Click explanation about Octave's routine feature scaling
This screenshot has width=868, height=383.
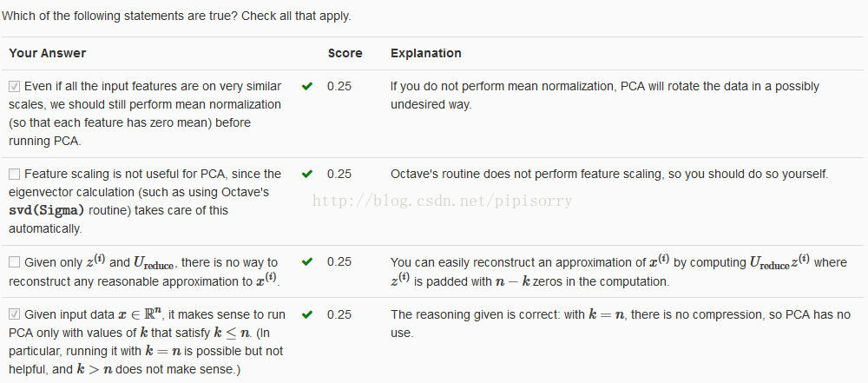tap(609, 174)
